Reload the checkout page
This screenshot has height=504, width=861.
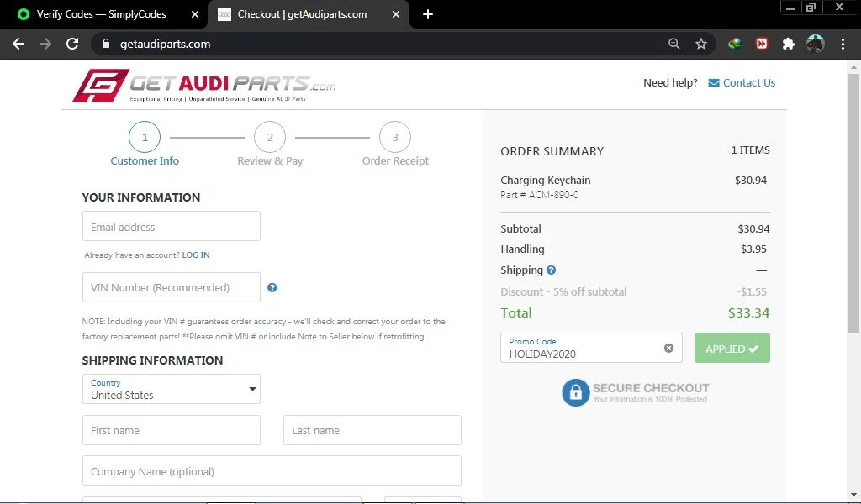[x=72, y=44]
